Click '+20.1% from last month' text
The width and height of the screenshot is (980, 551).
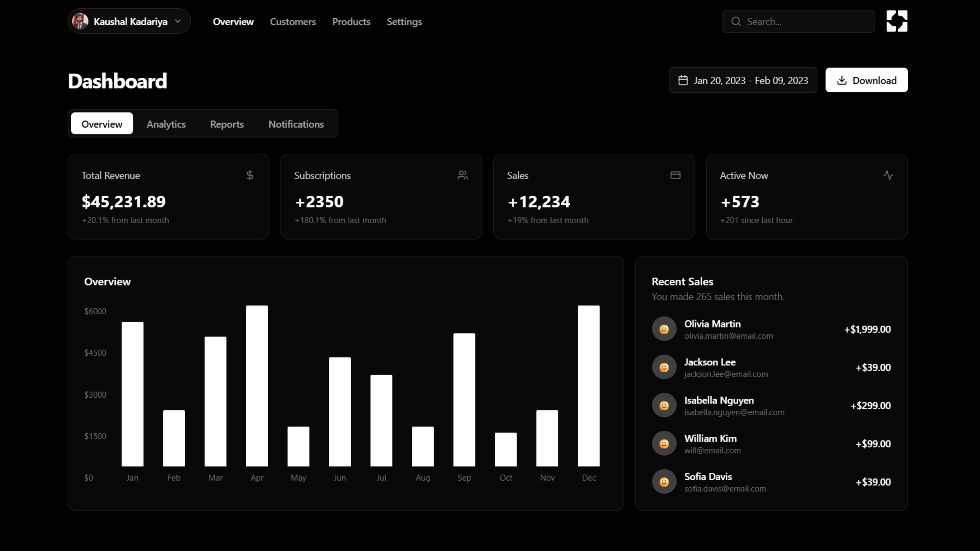(x=125, y=220)
